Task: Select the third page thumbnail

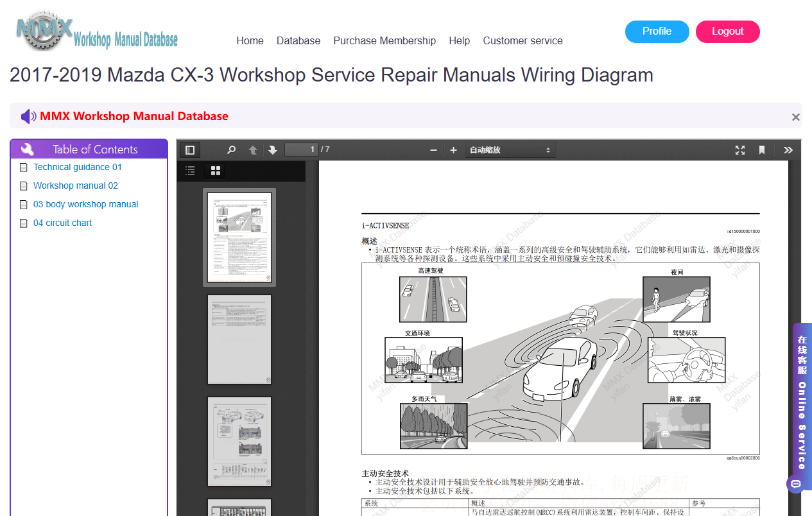Action: (239, 442)
